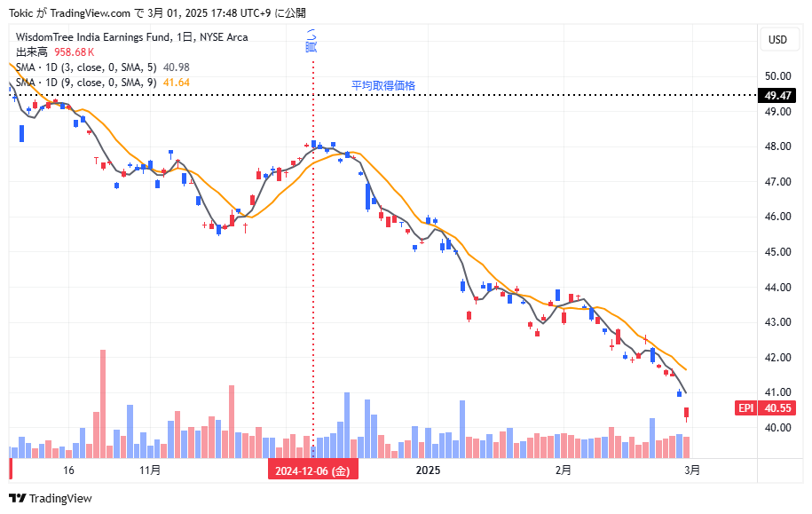
Task: Click the 11月 time axis label
Action: point(150,471)
